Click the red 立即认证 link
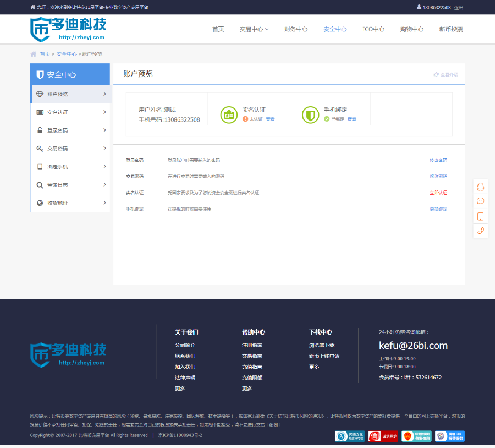This screenshot has height=448, width=495. [x=438, y=193]
